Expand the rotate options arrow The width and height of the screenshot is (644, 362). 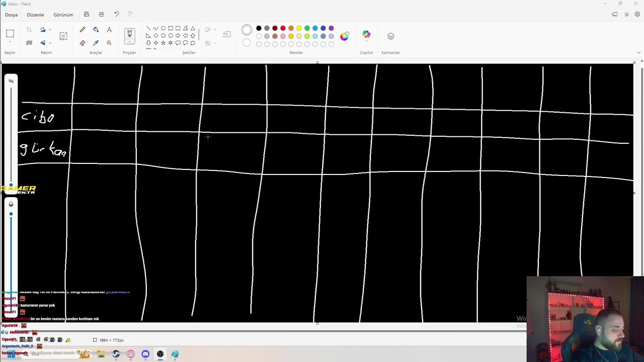[x=50, y=30]
